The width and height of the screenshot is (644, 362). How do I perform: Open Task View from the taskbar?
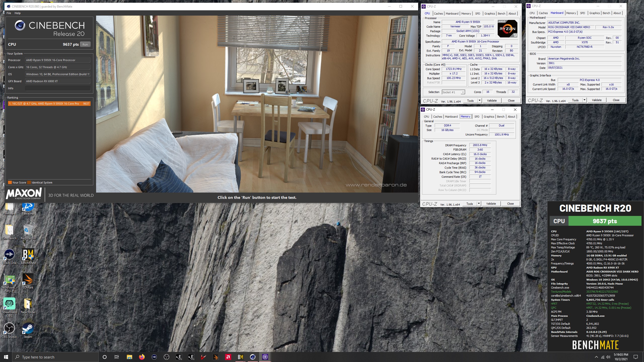117,357
